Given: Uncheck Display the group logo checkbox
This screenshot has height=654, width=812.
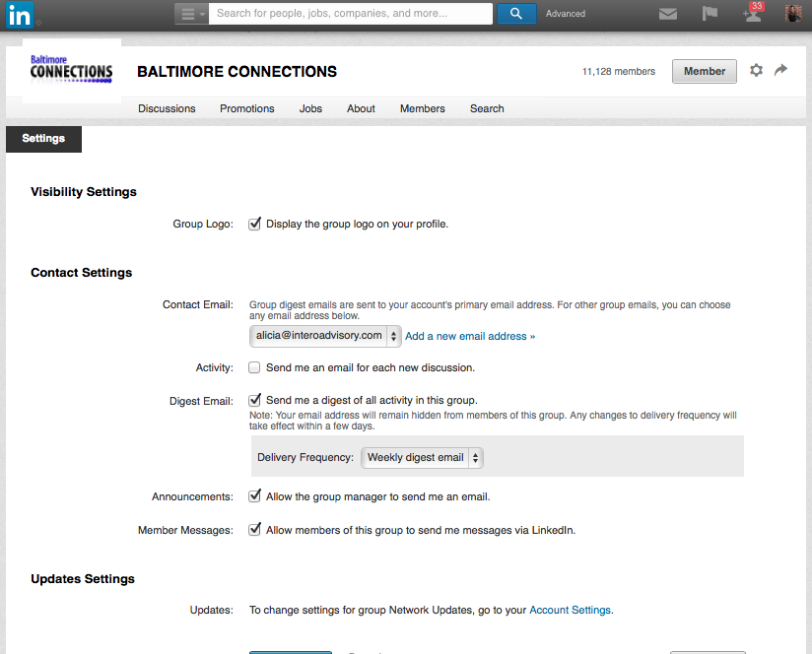Looking at the screenshot, I should (255, 225).
